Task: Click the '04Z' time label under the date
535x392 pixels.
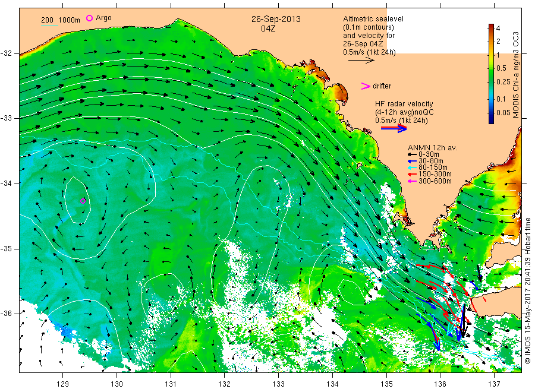Action: click(268, 29)
